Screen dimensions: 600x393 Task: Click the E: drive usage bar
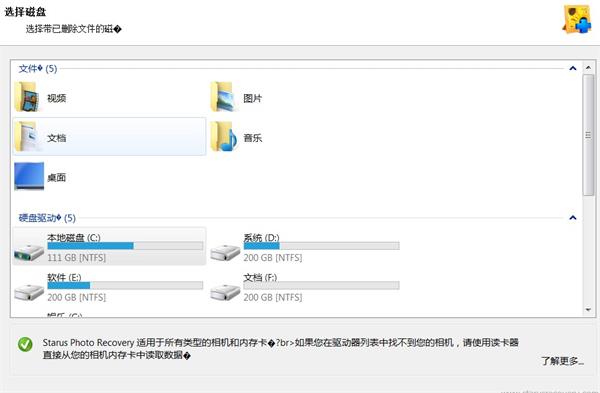coord(125,285)
